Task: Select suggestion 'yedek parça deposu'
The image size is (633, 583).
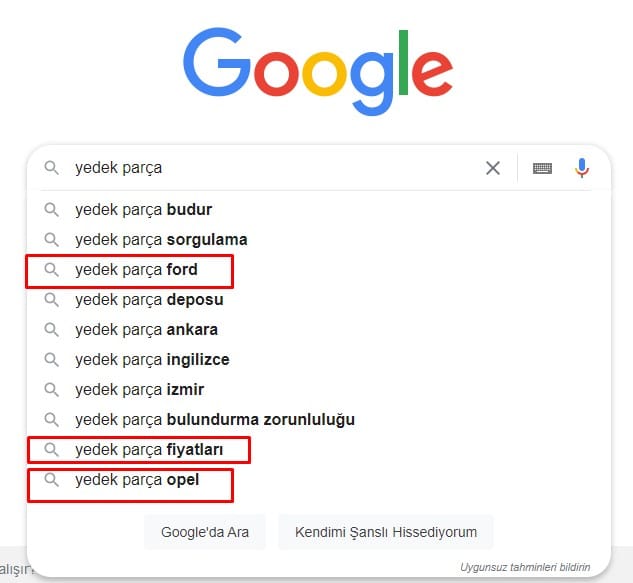Action: [x=319, y=300]
